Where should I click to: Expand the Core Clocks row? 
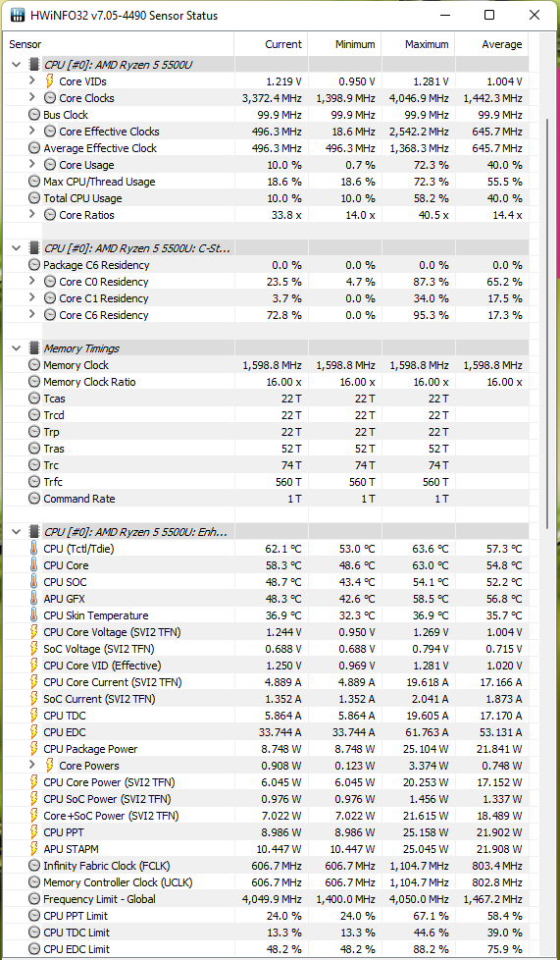coord(32,98)
